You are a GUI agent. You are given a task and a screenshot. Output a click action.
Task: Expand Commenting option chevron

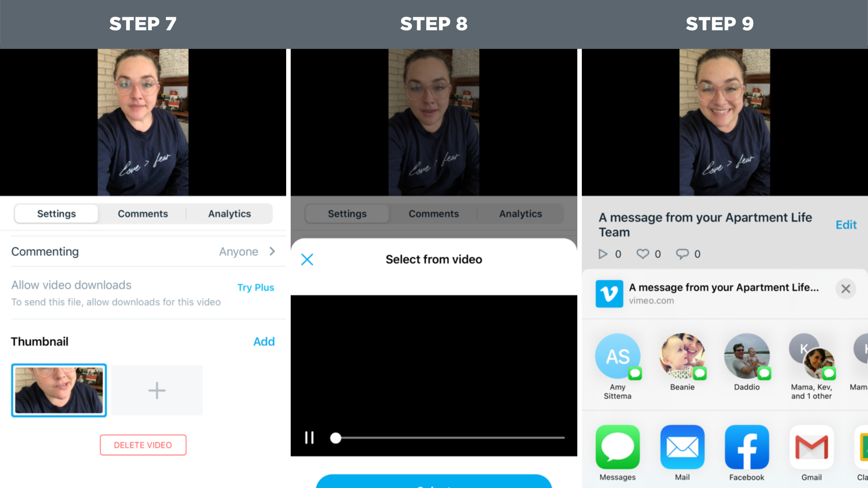point(272,251)
